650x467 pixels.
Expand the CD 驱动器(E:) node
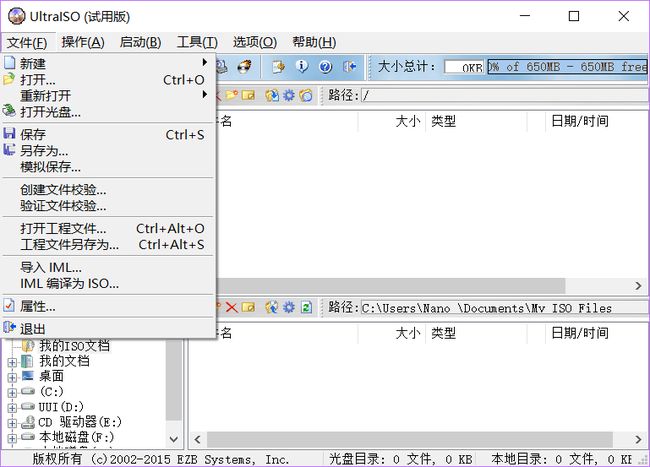(x=12, y=423)
